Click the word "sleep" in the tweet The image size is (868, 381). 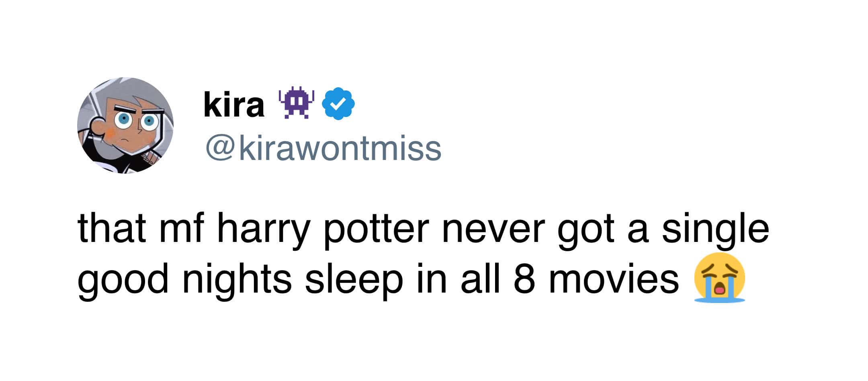(x=354, y=280)
